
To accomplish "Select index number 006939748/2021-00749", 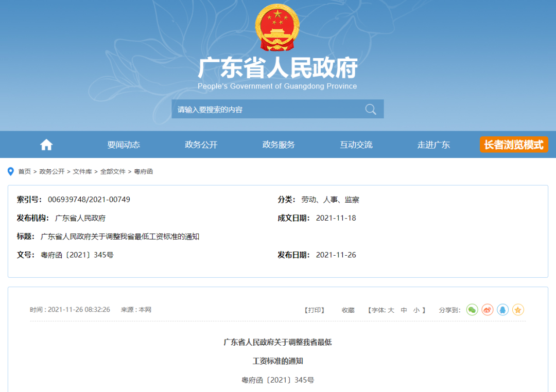I will pyautogui.click(x=89, y=200).
